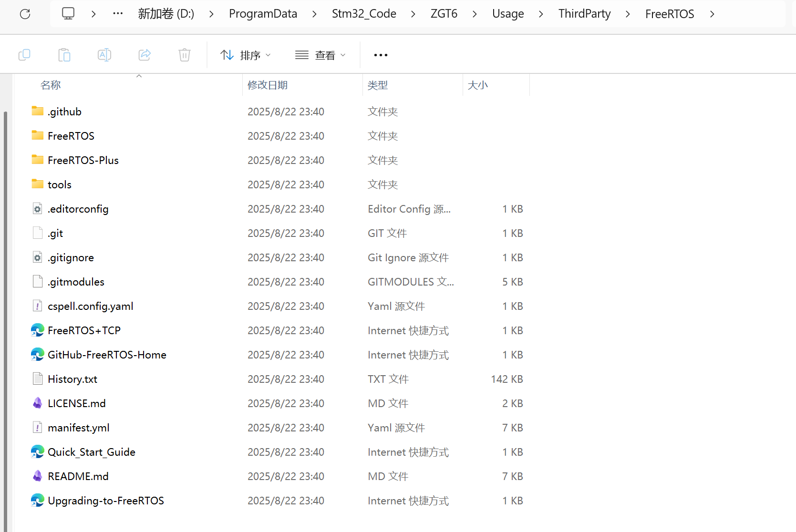Select the tools folder icon
This screenshot has height=532, width=796.
(x=38, y=184)
